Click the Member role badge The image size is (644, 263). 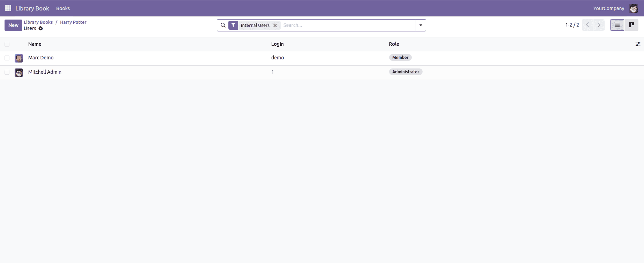(x=400, y=58)
